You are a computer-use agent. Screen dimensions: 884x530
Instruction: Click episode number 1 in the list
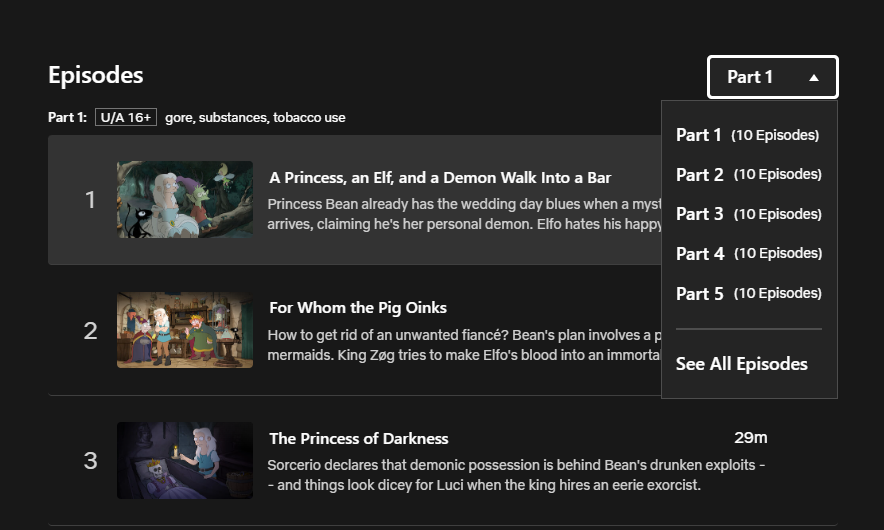pyautogui.click(x=90, y=200)
